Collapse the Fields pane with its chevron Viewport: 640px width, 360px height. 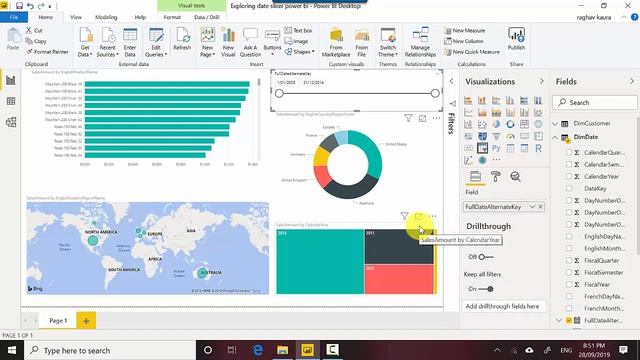pos(632,81)
